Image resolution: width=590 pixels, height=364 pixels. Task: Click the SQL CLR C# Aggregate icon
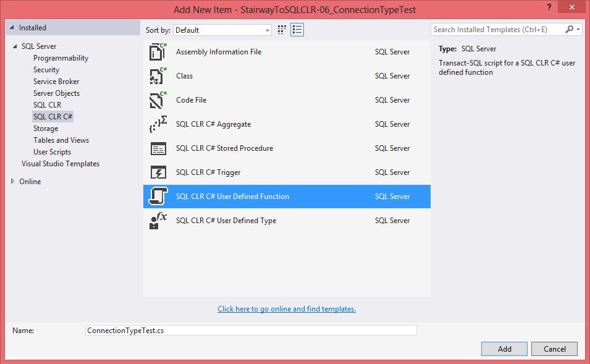(158, 124)
